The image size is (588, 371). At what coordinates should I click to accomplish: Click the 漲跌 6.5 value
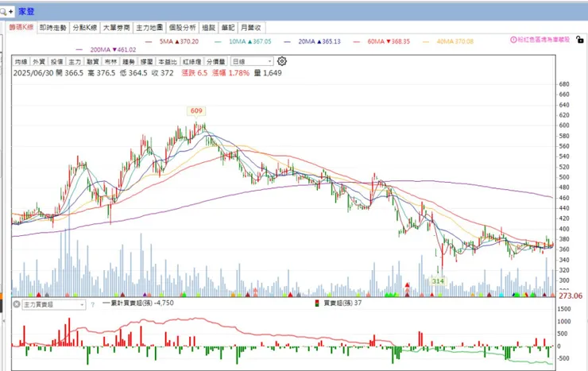point(194,73)
